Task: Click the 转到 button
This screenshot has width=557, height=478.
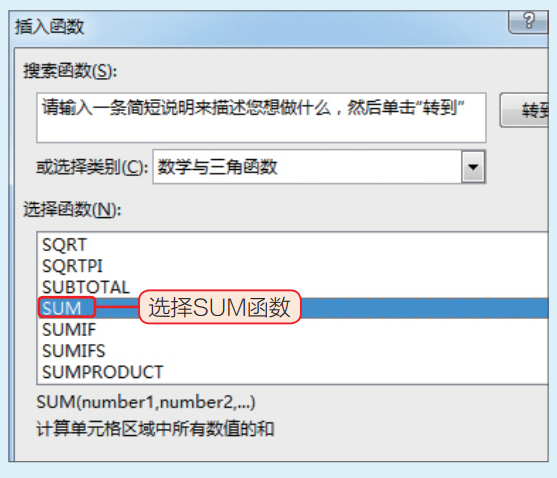Action: click(x=524, y=110)
